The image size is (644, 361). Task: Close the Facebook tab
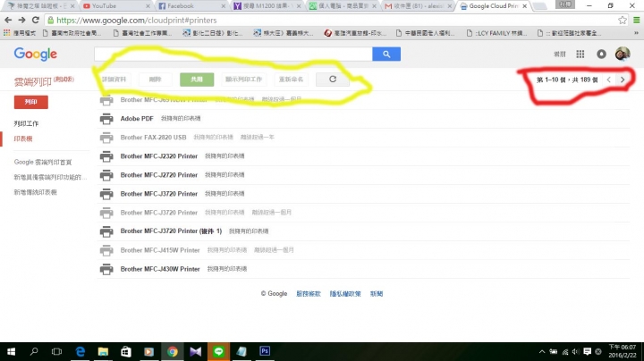point(224,6)
